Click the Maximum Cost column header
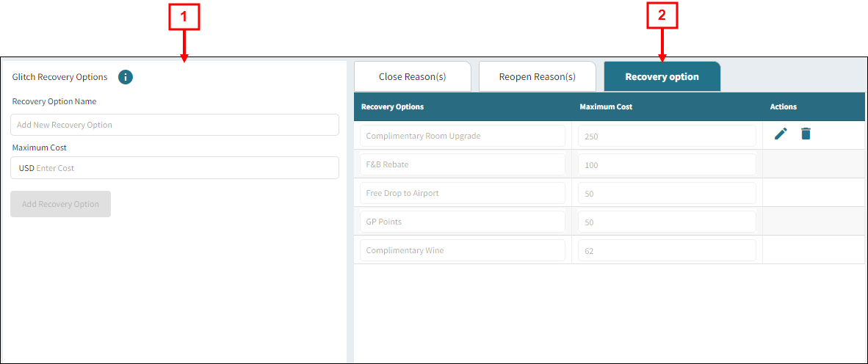This screenshot has height=364, width=868. coord(606,106)
